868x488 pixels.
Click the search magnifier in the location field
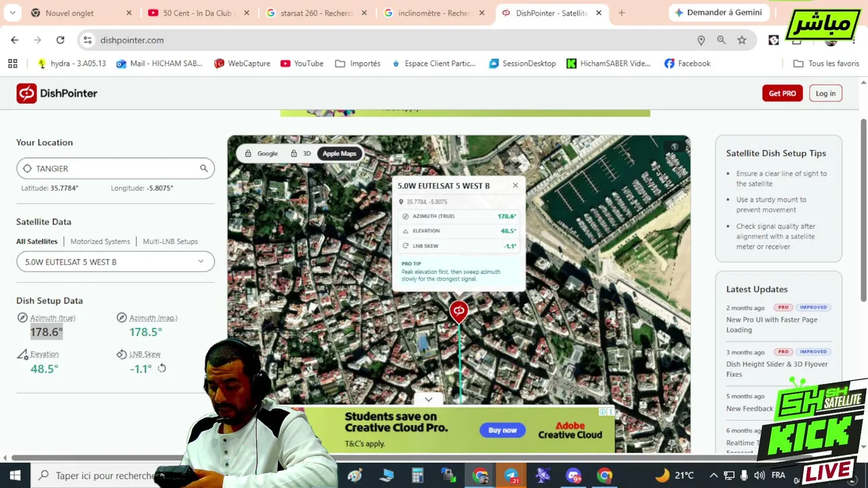pyautogui.click(x=203, y=168)
